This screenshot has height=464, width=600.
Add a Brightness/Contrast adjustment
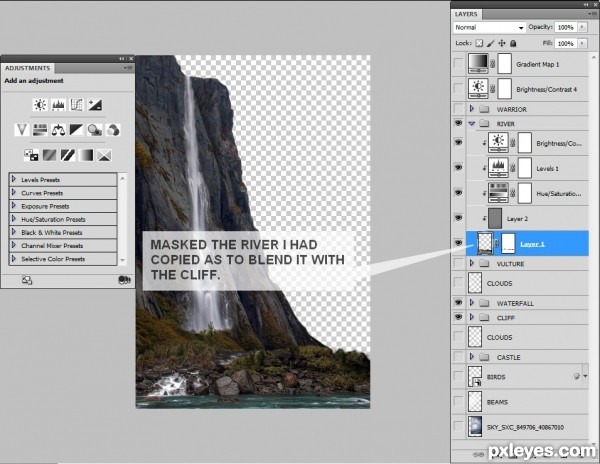[x=40, y=105]
